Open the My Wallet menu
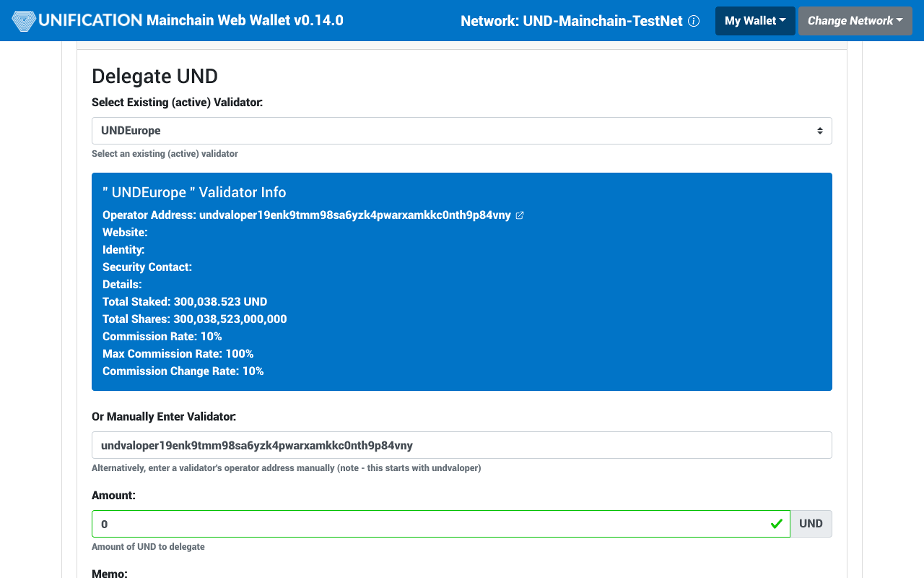Viewport: 924px width, 578px height. click(755, 20)
